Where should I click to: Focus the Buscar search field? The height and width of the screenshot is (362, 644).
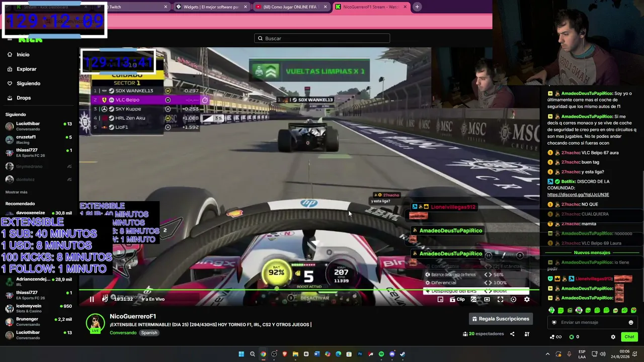point(322,38)
